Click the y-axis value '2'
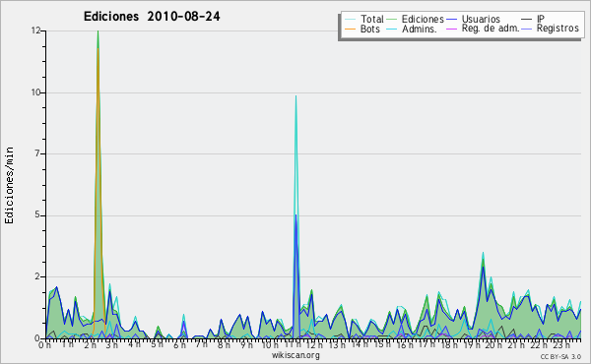 coord(37,276)
